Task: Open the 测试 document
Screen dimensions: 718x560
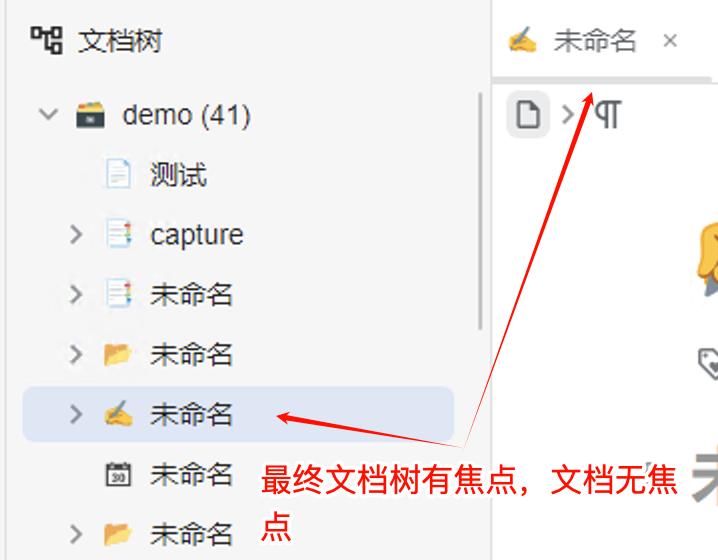Action: 179,174
